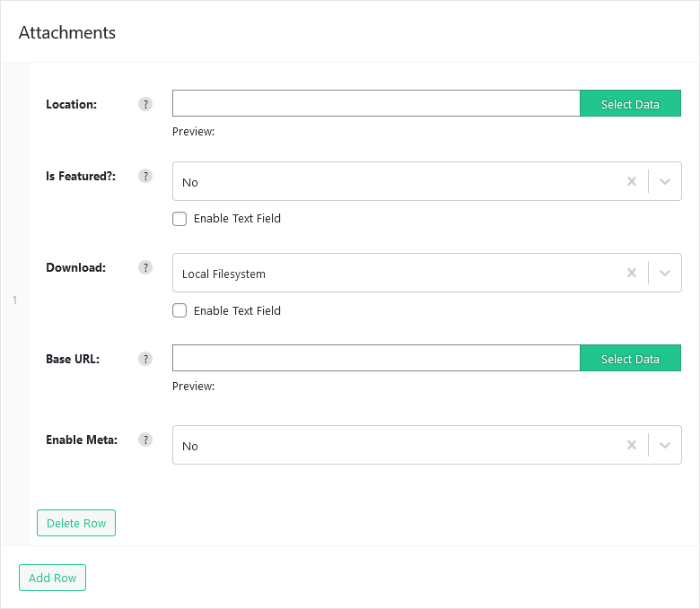Image resolution: width=700 pixels, height=609 pixels.
Task: Expand the Is Featured dropdown chevron
Action: click(x=665, y=181)
